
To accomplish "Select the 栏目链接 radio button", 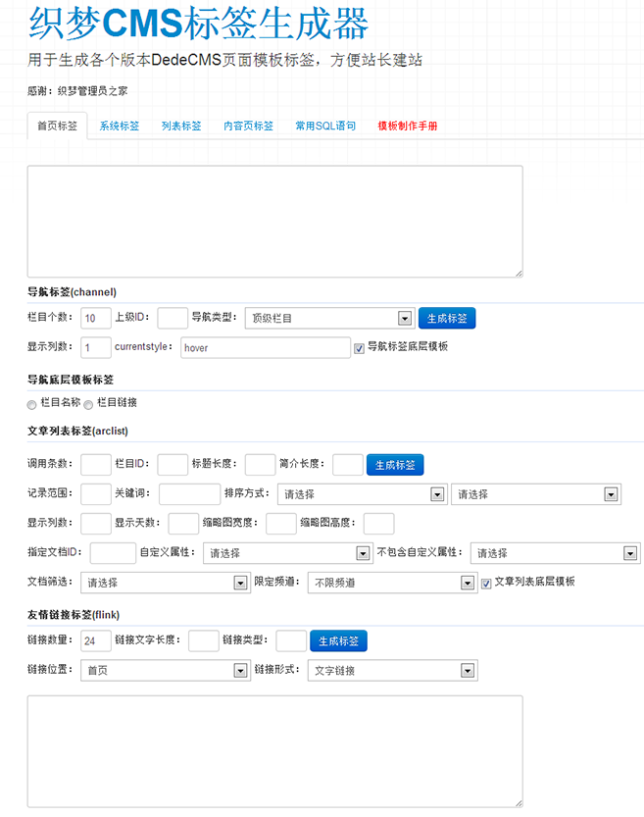I will [x=88, y=404].
